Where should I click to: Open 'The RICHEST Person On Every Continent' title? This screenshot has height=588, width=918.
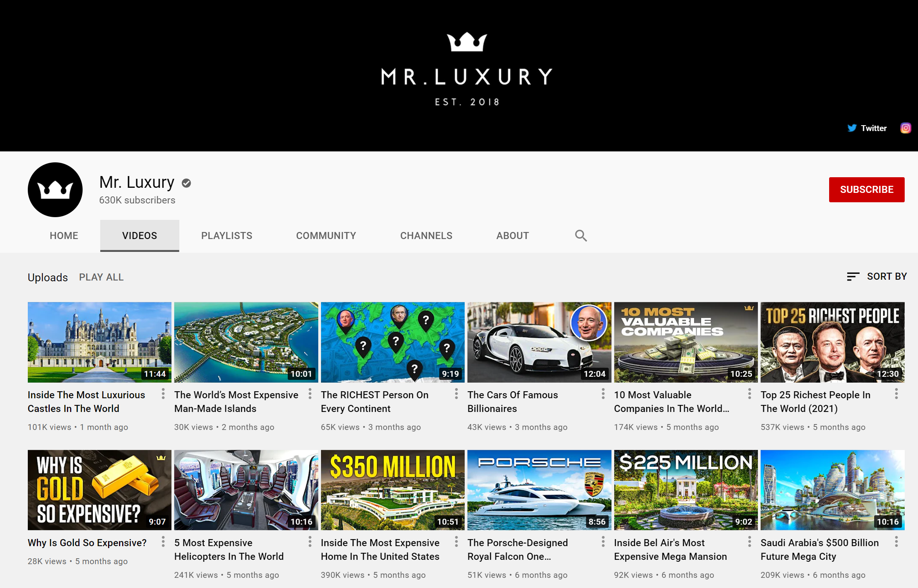375,402
